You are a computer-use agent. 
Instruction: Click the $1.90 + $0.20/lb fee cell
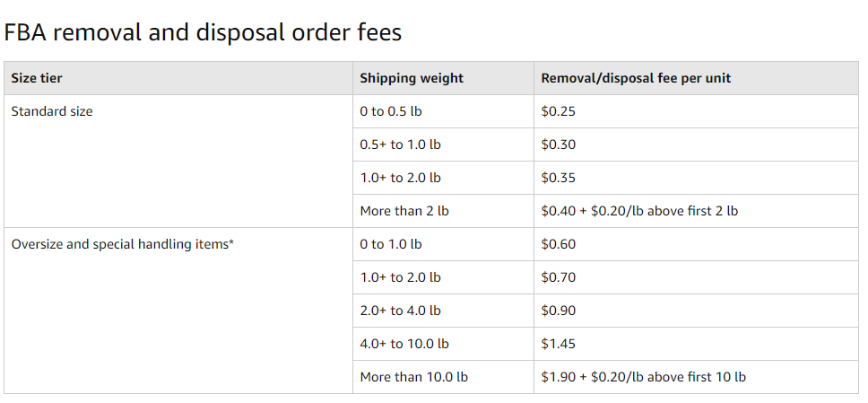(x=696, y=378)
